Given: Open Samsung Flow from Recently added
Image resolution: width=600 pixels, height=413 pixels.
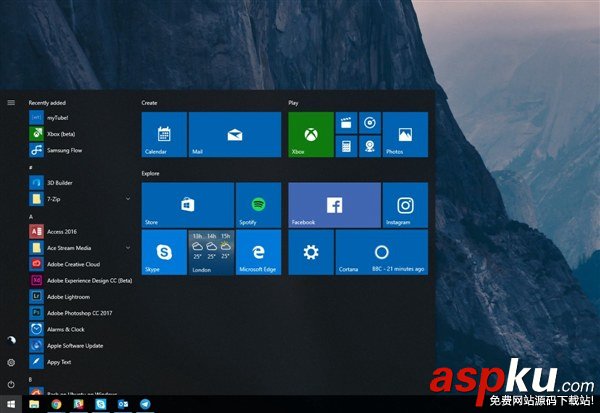Looking at the screenshot, I should [x=80, y=150].
